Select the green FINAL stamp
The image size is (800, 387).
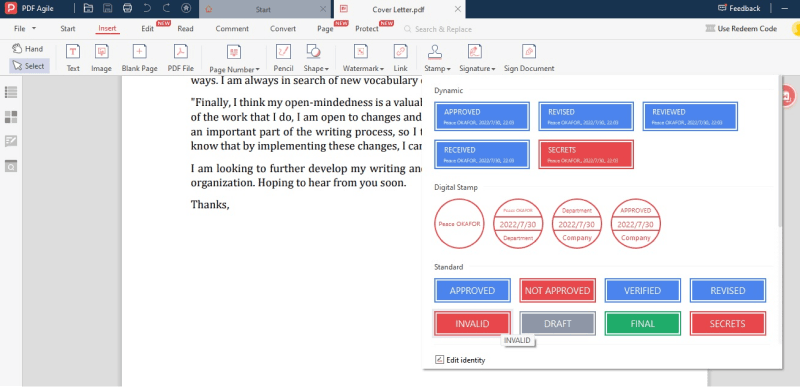click(642, 323)
